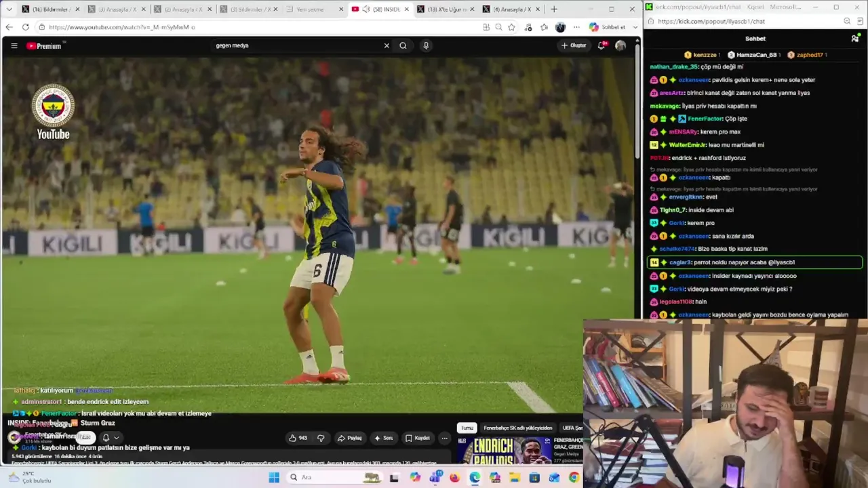Image resolution: width=868 pixels, height=488 pixels.
Task: Go back in the Edge browser
Action: point(9,27)
